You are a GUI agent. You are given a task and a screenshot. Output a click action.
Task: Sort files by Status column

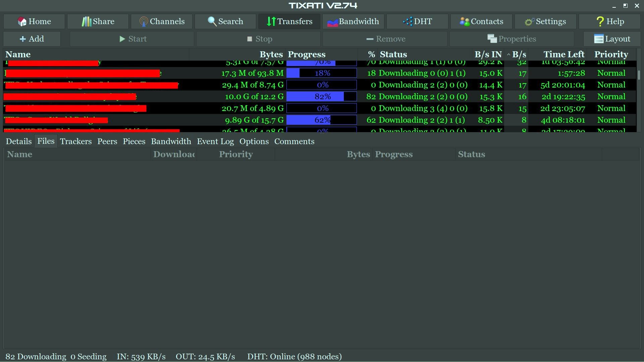click(x=529, y=154)
